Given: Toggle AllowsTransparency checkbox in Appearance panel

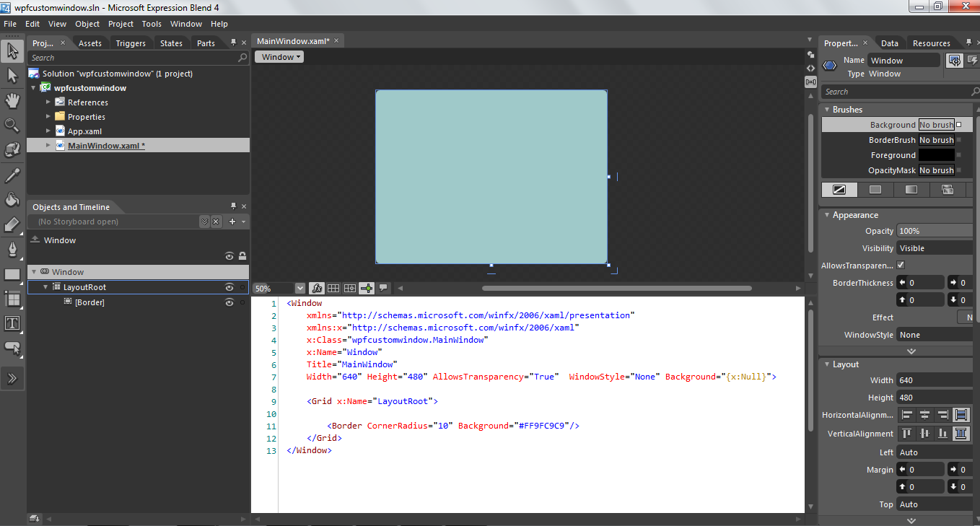Looking at the screenshot, I should (900, 265).
